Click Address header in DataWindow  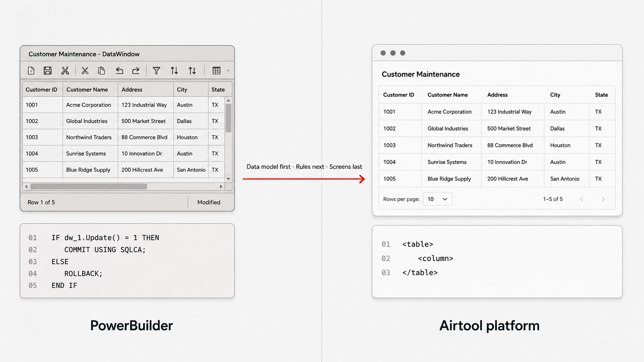coord(132,90)
